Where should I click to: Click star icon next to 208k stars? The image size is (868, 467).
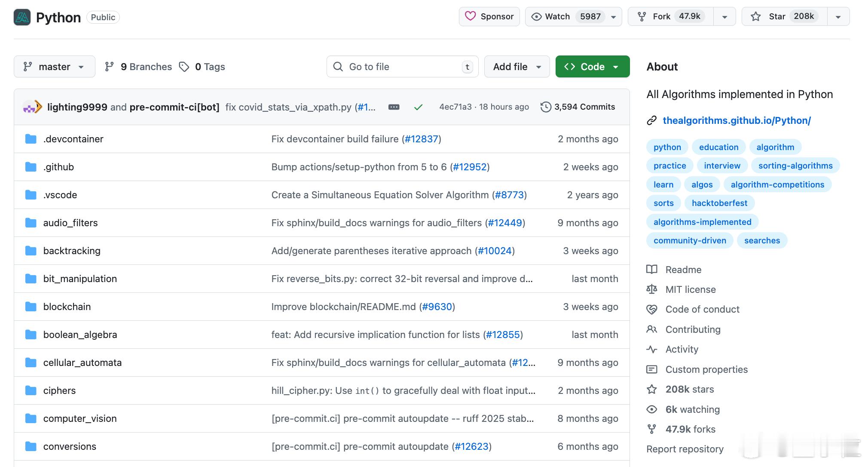click(652, 389)
